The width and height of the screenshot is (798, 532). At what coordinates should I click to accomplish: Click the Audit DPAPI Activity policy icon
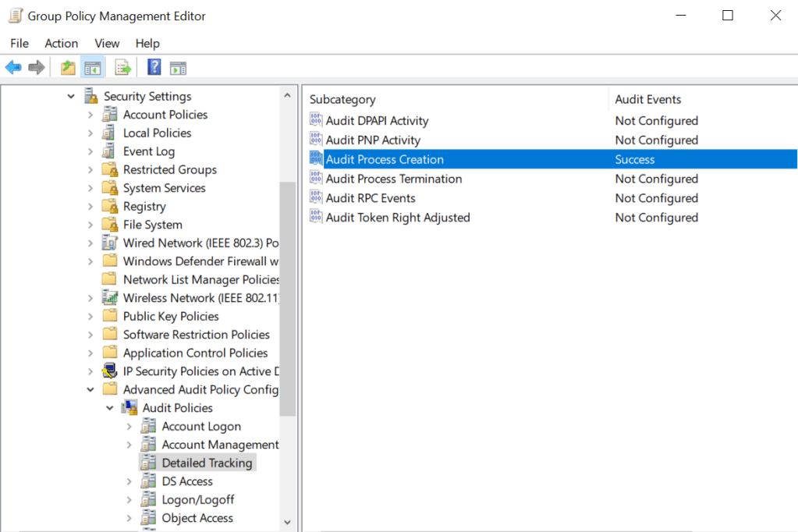[316, 120]
